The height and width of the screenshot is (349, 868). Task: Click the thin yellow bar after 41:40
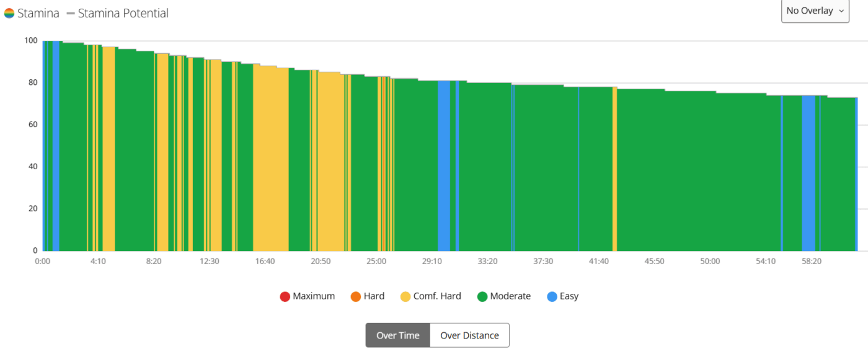(x=614, y=169)
